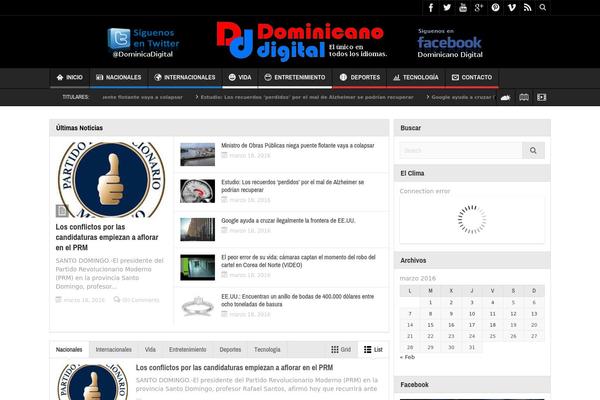Open the Tecnología navigation menu

point(416,78)
